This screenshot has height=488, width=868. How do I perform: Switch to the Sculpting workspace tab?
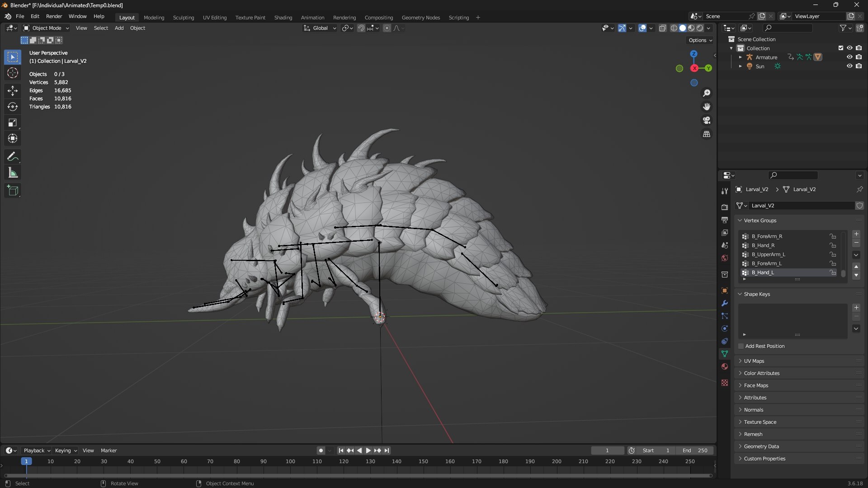[x=184, y=18]
